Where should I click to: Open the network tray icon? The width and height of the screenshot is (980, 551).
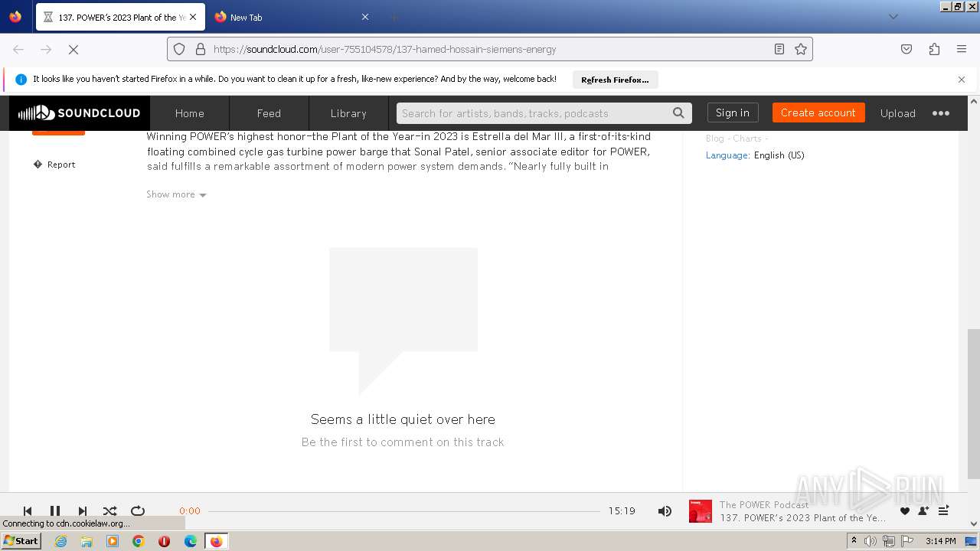[888, 541]
